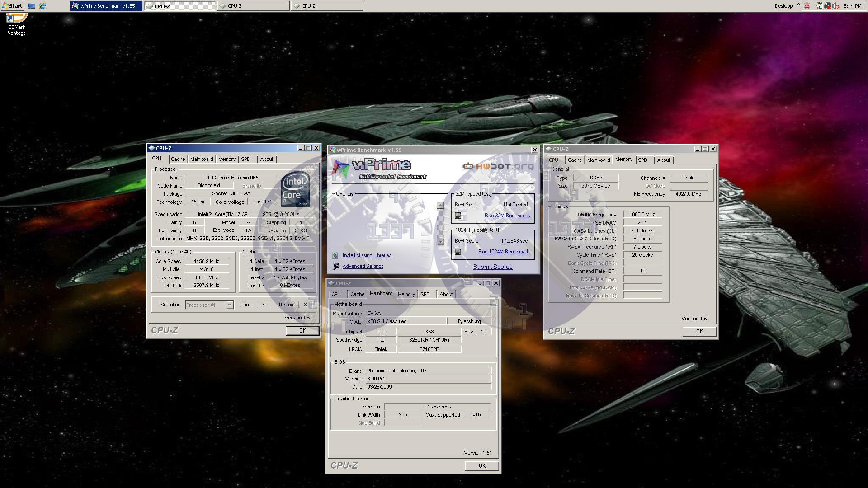The image size is (868, 488).
Task: Click the CPU List scroll down arrow
Action: (441, 242)
